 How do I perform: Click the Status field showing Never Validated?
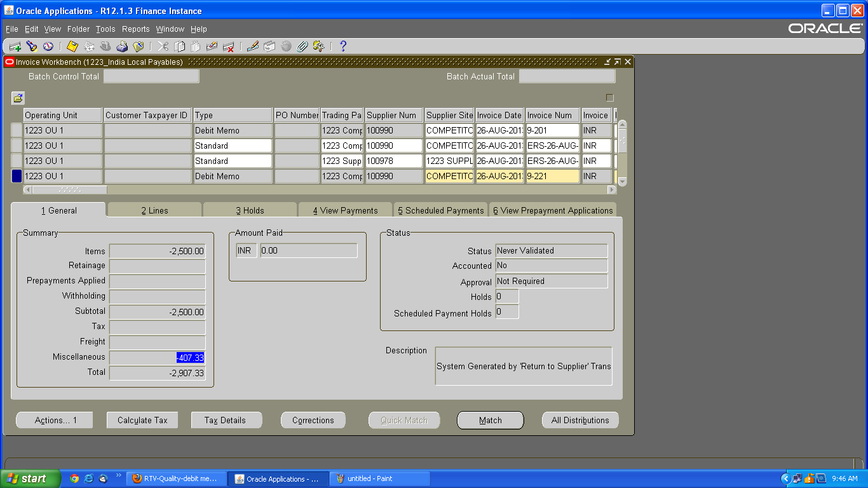552,251
